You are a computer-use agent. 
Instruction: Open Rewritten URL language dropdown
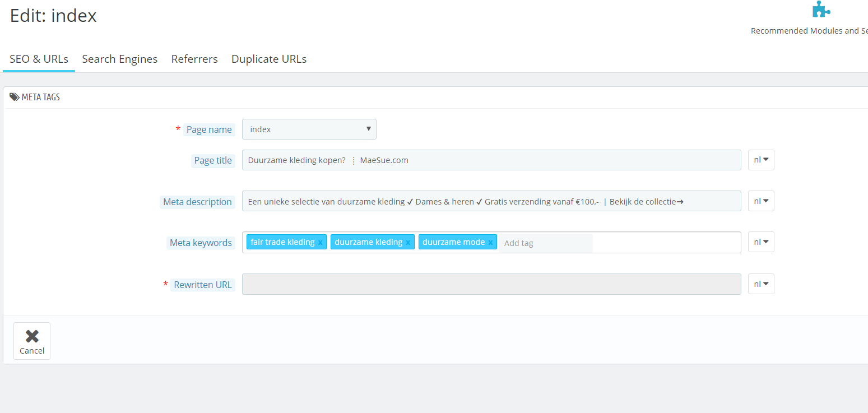coord(761,284)
